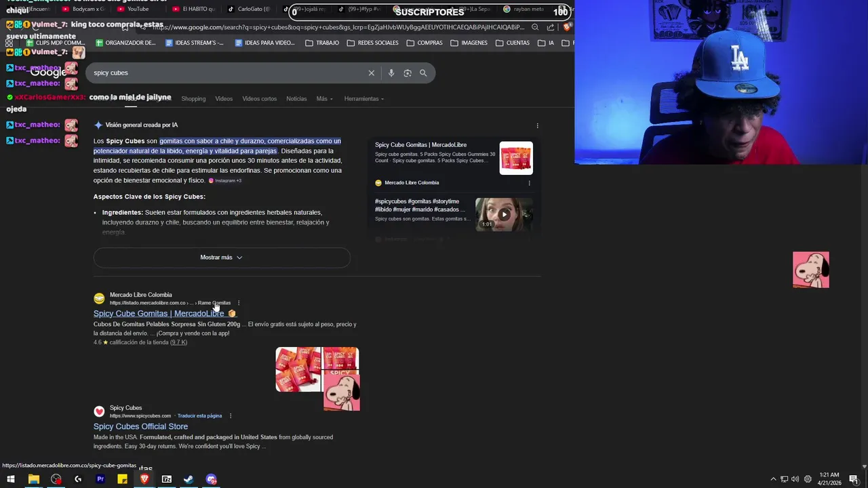
Task: Start voice search with microphone icon
Action: point(391,73)
